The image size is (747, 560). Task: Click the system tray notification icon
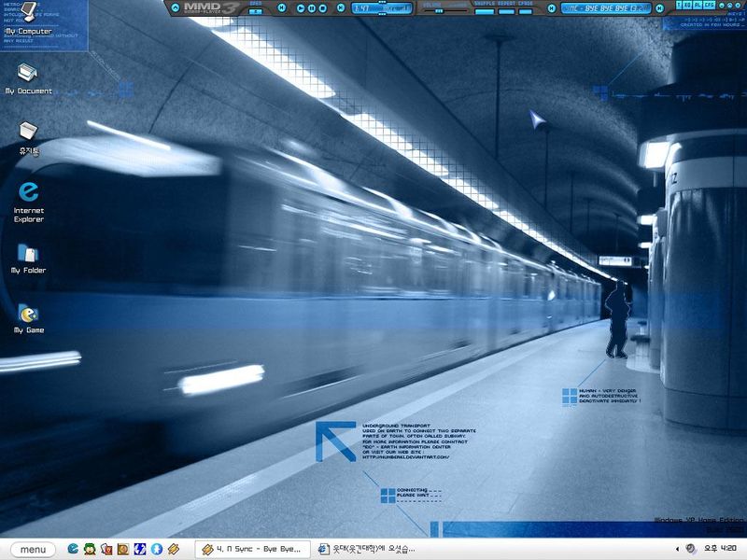[690, 550]
